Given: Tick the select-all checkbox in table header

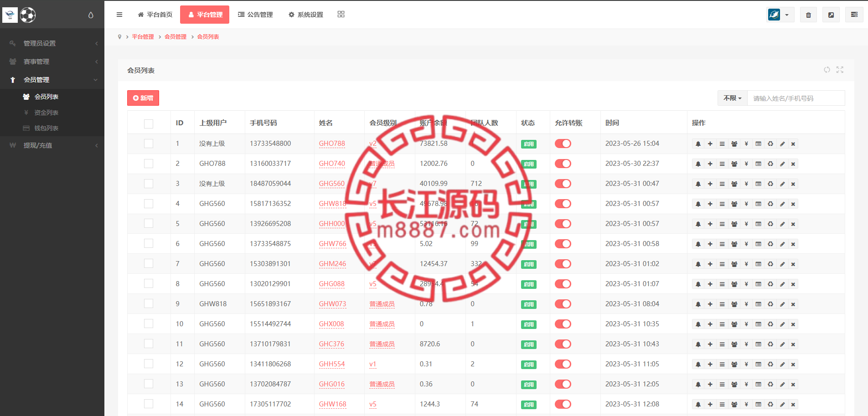Looking at the screenshot, I should coord(149,123).
